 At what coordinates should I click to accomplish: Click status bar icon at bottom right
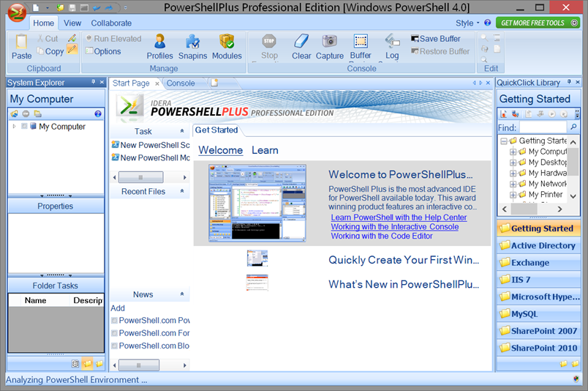click(576, 379)
